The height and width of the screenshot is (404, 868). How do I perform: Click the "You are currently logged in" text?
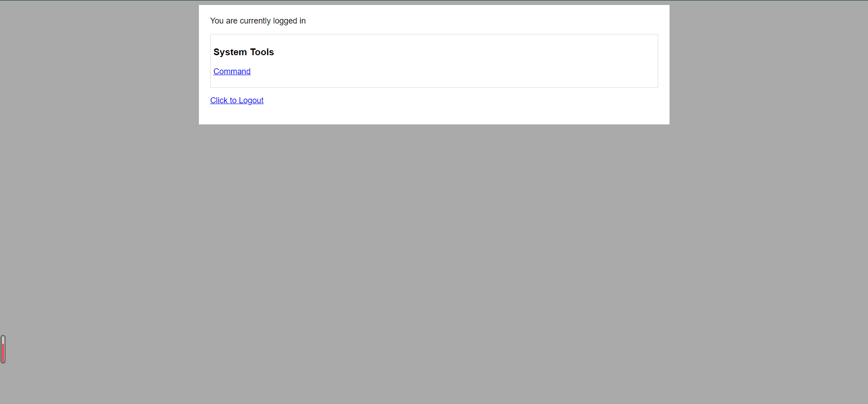pyautogui.click(x=258, y=21)
